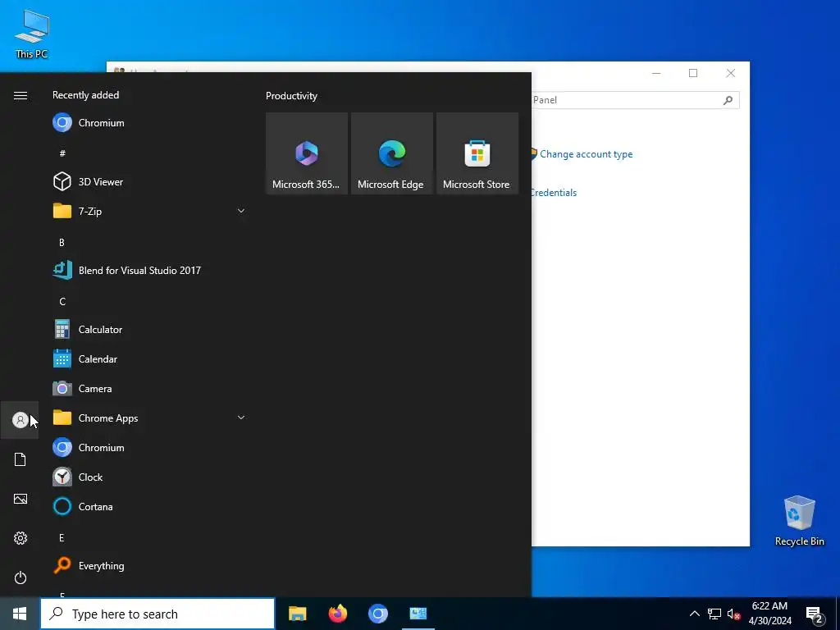Open the Recycle Bin desktop icon

click(x=799, y=521)
